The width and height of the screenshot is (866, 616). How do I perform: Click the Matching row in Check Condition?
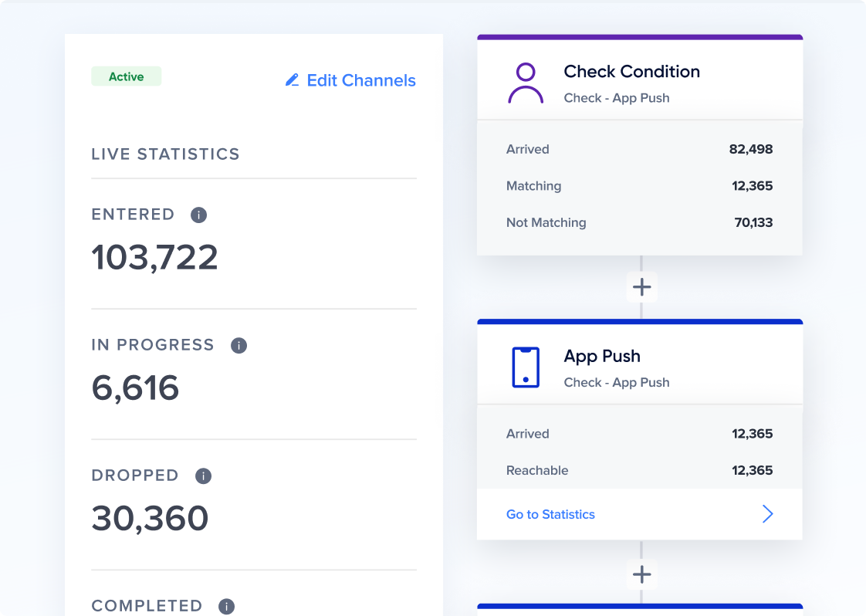(x=639, y=186)
